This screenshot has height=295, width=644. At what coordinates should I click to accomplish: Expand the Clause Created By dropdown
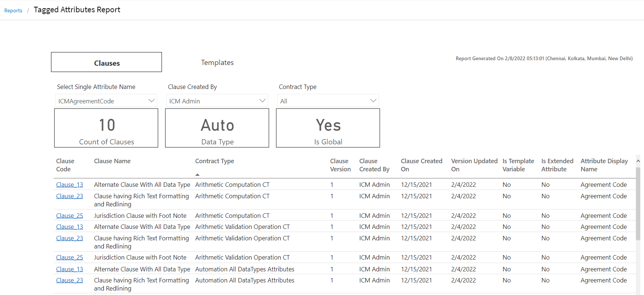click(217, 101)
